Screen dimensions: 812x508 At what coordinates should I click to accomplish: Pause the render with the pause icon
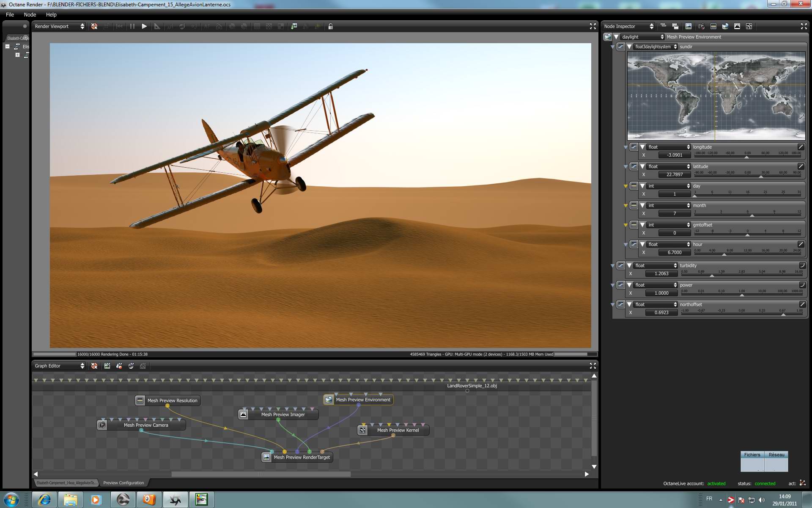(132, 26)
